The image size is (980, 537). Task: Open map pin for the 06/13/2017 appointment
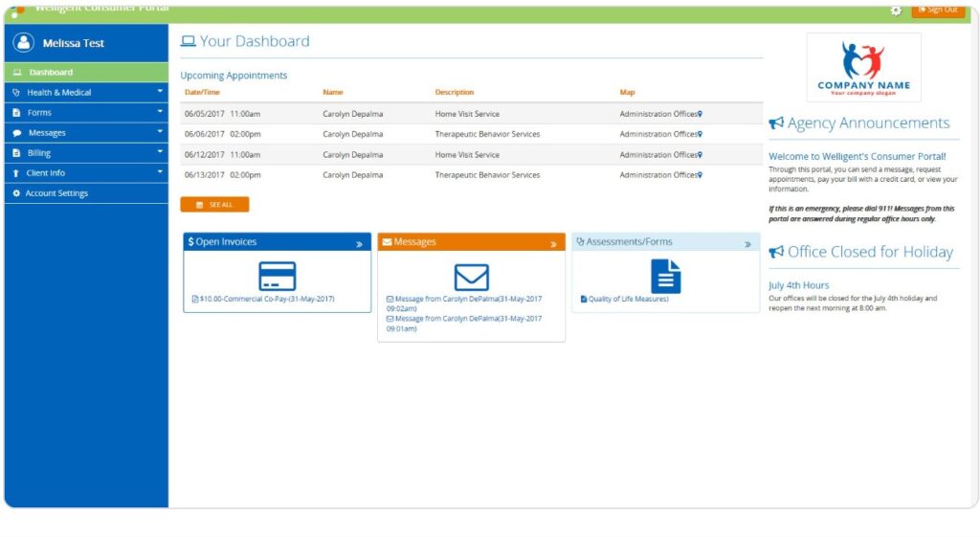pos(700,175)
